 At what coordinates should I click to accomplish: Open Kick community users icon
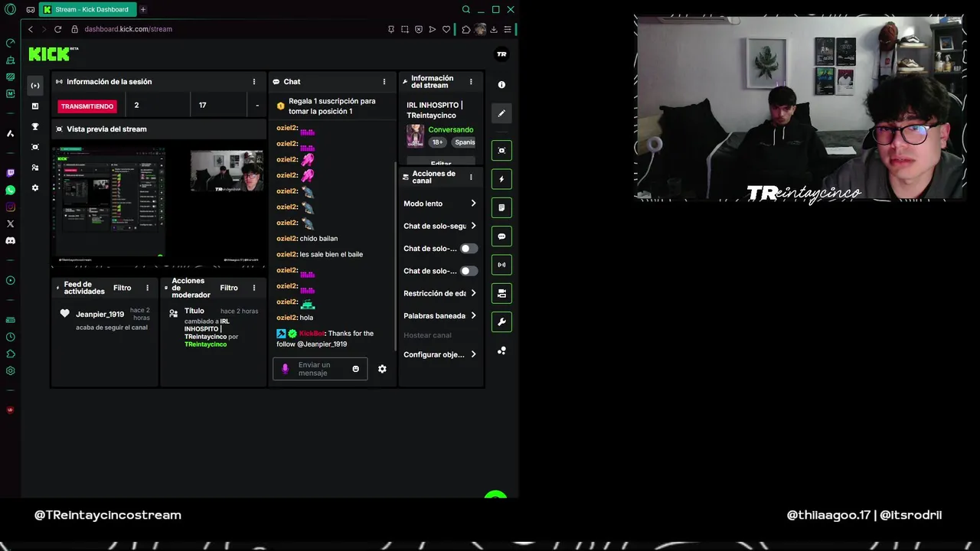(35, 167)
